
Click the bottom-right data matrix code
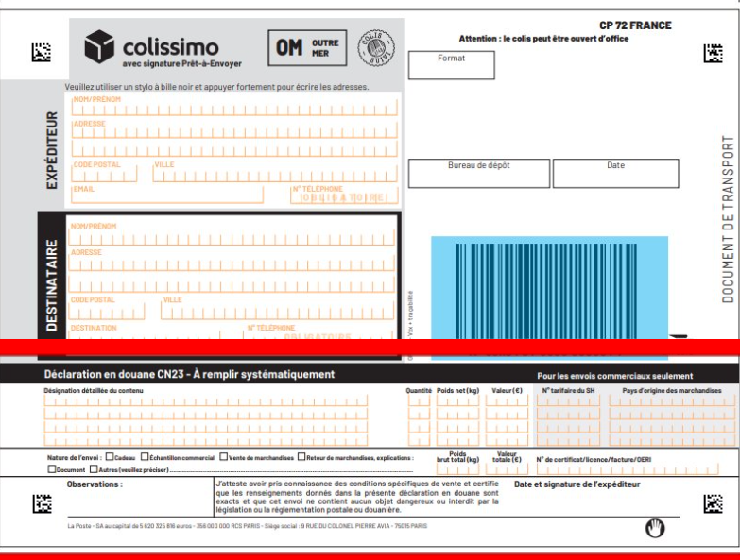pyautogui.click(x=713, y=503)
